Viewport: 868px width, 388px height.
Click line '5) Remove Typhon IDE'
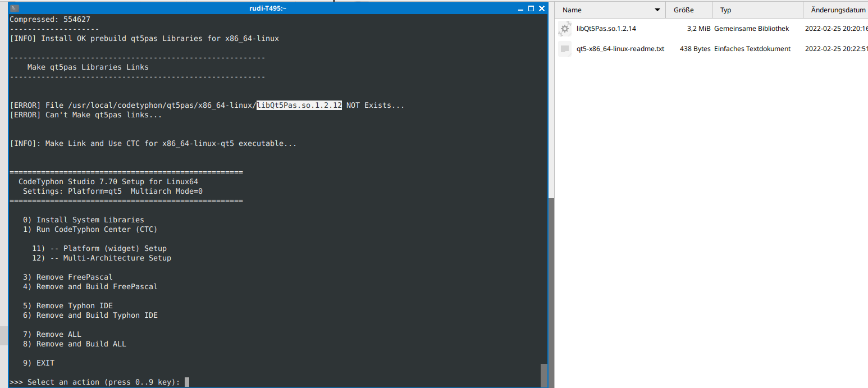pos(68,305)
